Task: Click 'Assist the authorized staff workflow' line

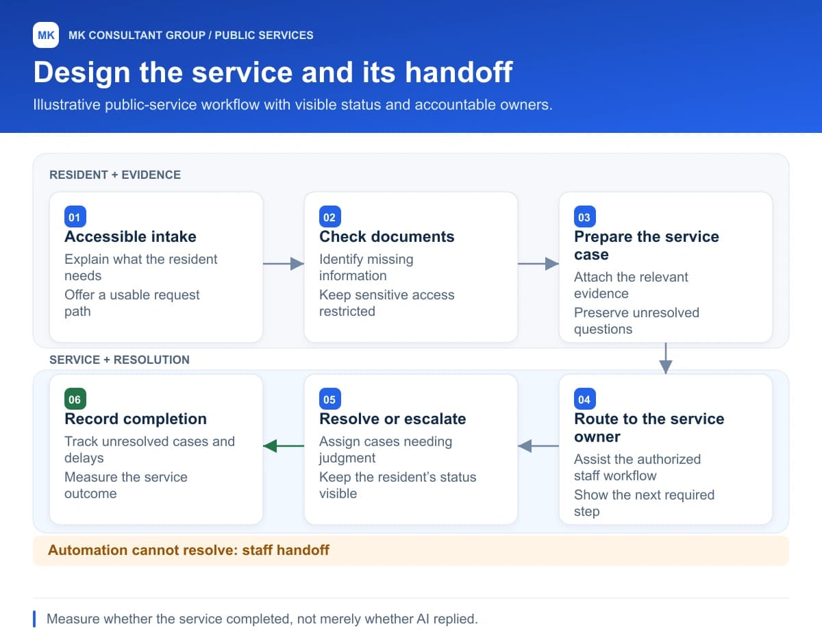Action: click(638, 467)
